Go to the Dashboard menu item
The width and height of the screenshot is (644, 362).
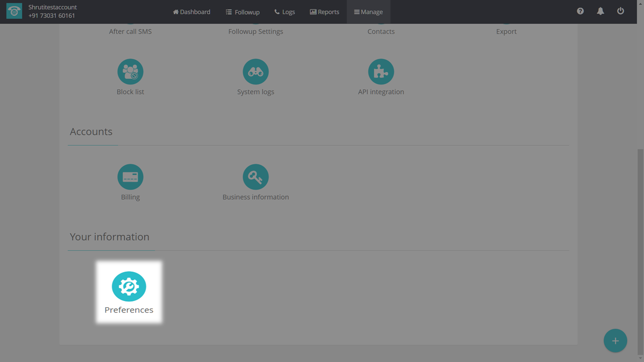(192, 12)
